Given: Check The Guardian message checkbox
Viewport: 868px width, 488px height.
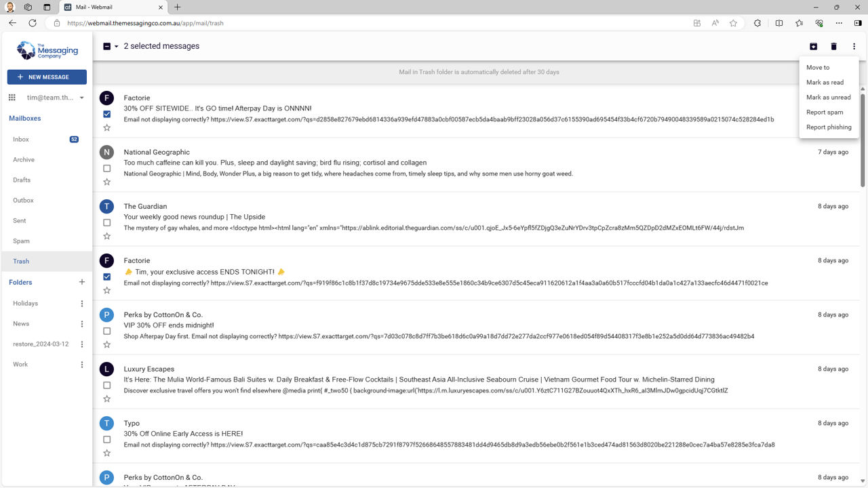Looking at the screenshot, I should pyautogui.click(x=106, y=222).
